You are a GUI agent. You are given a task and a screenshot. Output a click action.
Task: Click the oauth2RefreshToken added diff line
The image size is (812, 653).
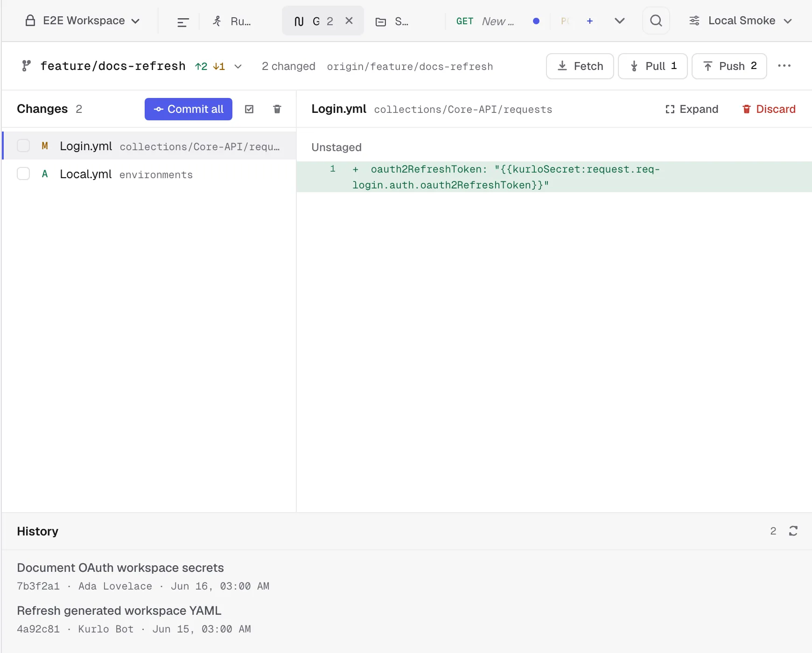click(x=554, y=177)
